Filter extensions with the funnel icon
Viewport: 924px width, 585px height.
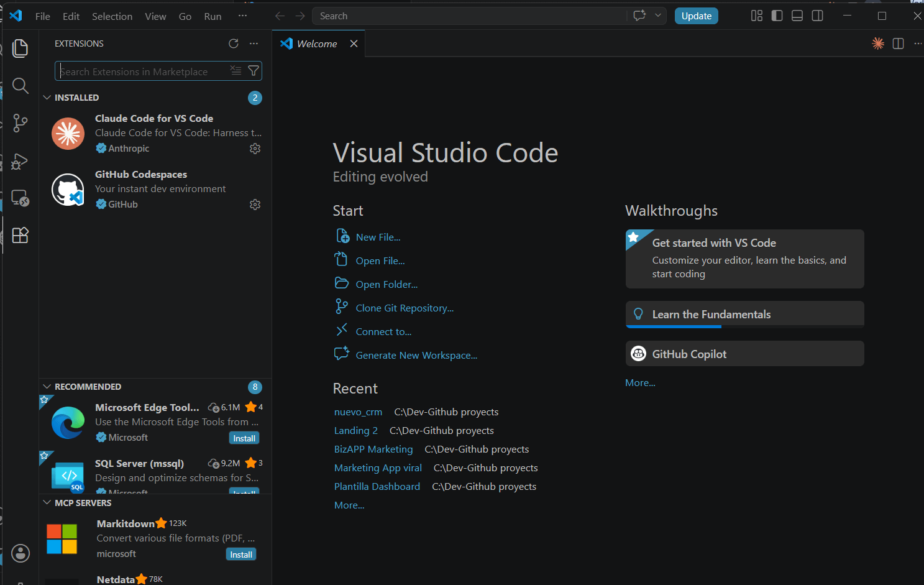[254, 71]
